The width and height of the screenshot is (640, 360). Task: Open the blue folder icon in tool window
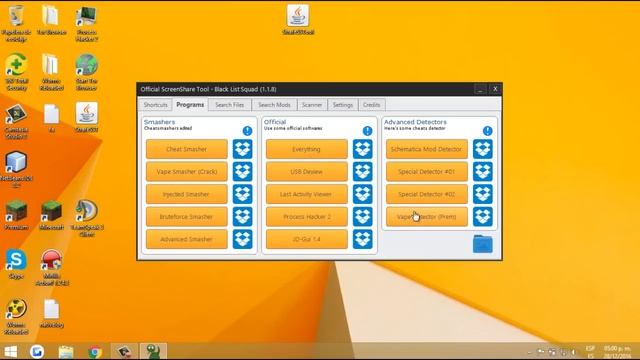(482, 244)
